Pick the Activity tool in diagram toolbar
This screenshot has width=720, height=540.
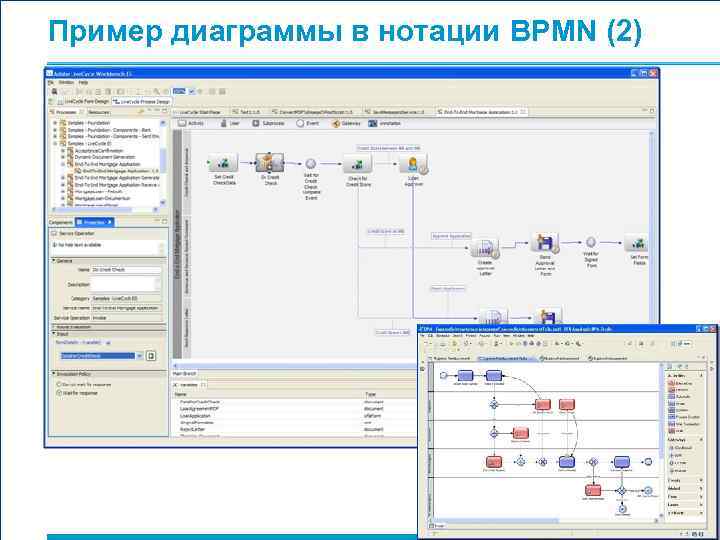(191, 124)
